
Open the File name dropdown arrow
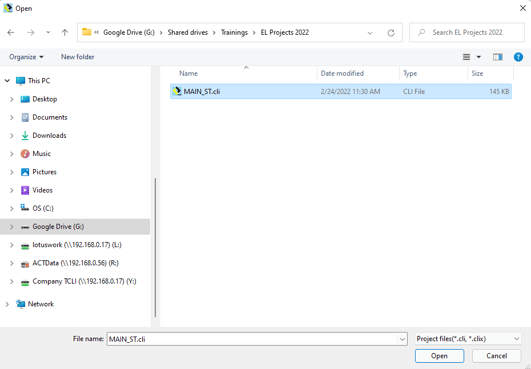(x=402, y=339)
